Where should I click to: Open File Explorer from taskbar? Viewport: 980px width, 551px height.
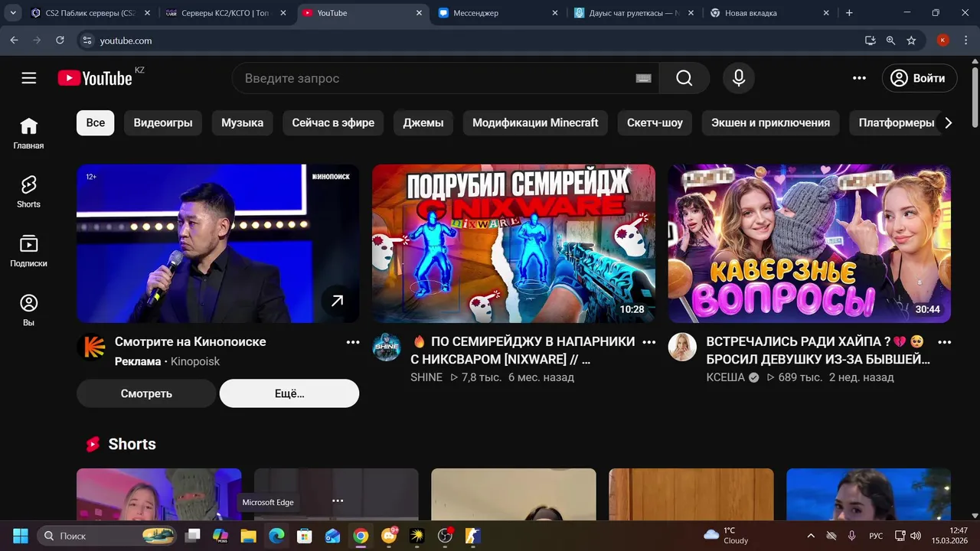[248, 536]
